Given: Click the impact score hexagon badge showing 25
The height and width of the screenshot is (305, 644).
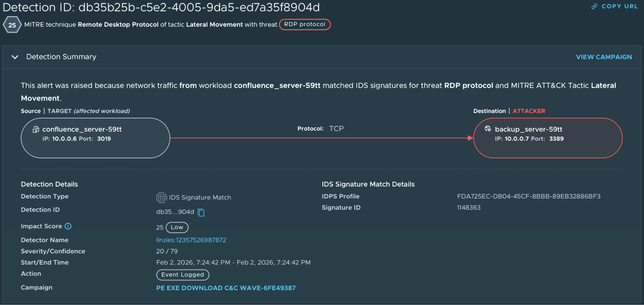Looking at the screenshot, I should 12,25.
